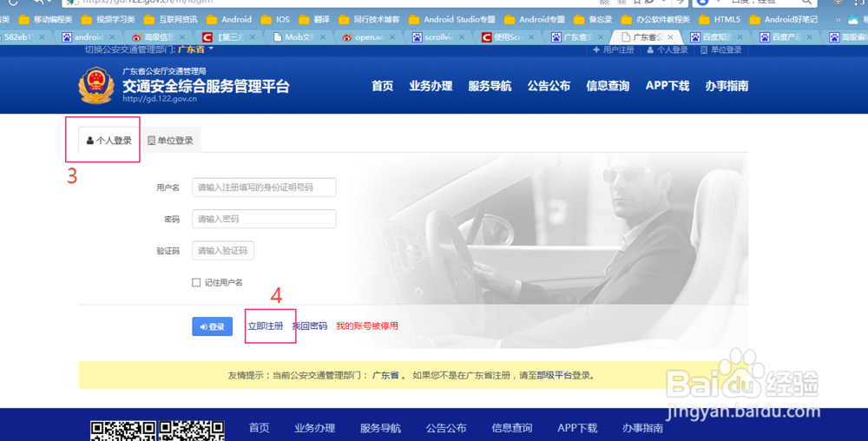Click 业务办理 in the footer navigation
The width and height of the screenshot is (868, 441).
[314, 428]
